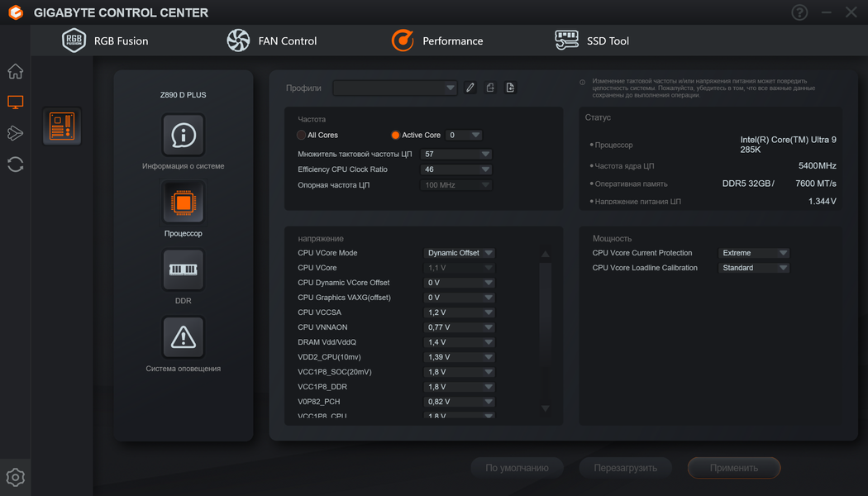Open the home icon in left sidebar
868x496 pixels.
coord(15,71)
